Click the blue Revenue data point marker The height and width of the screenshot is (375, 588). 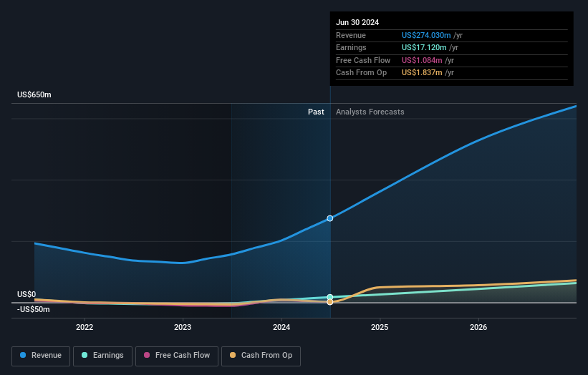pos(330,218)
